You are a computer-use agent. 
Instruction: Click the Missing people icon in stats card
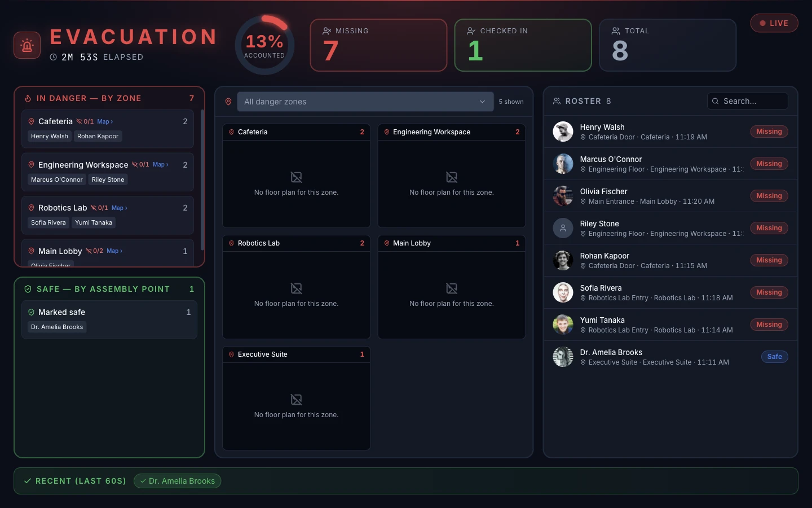click(326, 31)
